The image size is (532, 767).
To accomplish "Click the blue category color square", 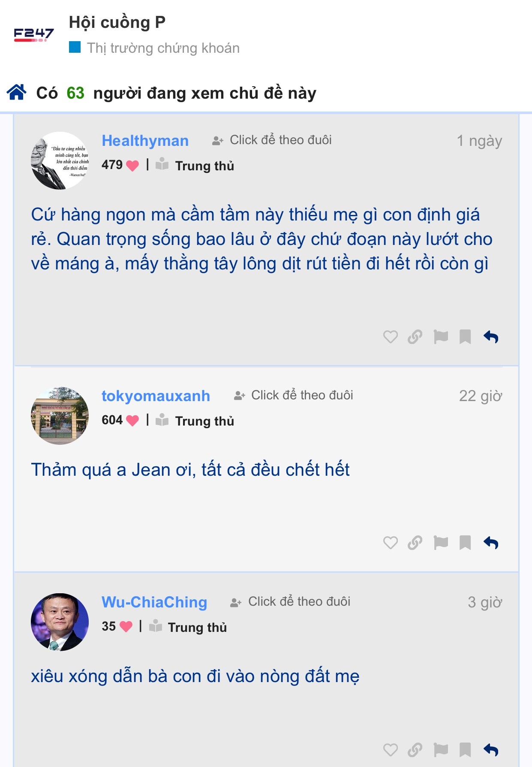I will pyautogui.click(x=75, y=47).
